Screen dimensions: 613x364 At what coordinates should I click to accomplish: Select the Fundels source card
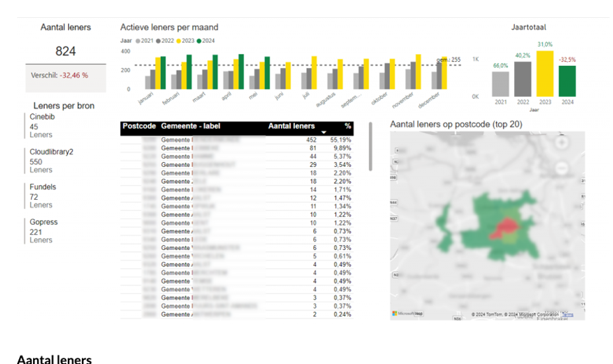tap(43, 196)
